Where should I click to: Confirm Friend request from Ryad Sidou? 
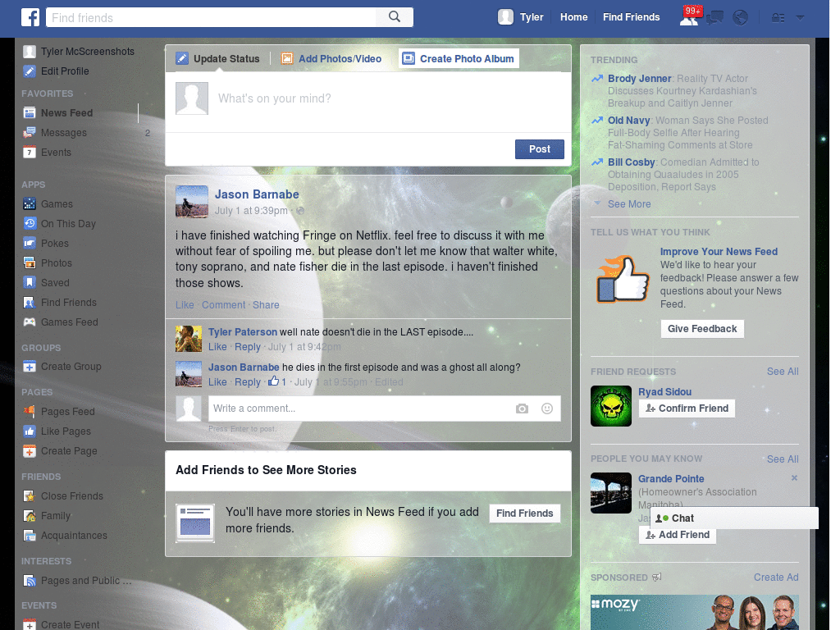coord(687,409)
